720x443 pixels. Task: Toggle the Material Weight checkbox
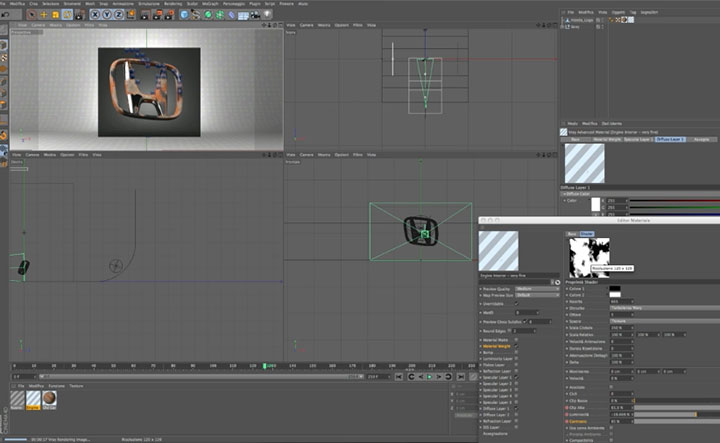pos(516,346)
